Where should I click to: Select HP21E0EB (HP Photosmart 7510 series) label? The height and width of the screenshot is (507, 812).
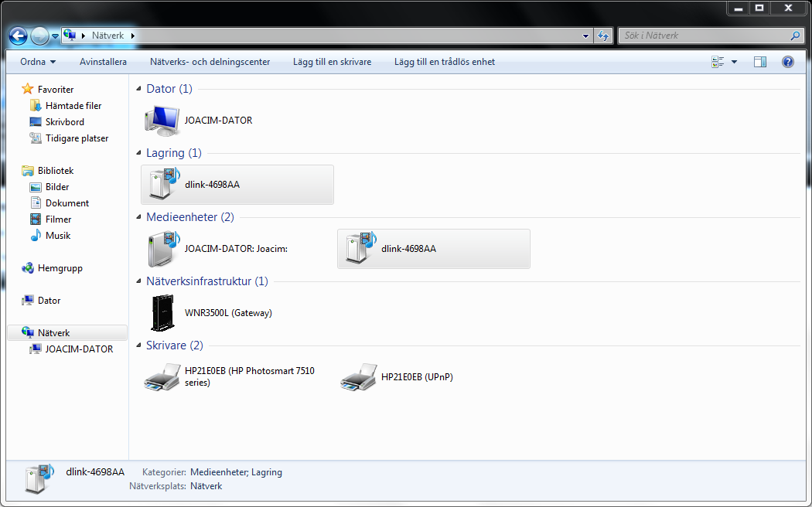250,376
